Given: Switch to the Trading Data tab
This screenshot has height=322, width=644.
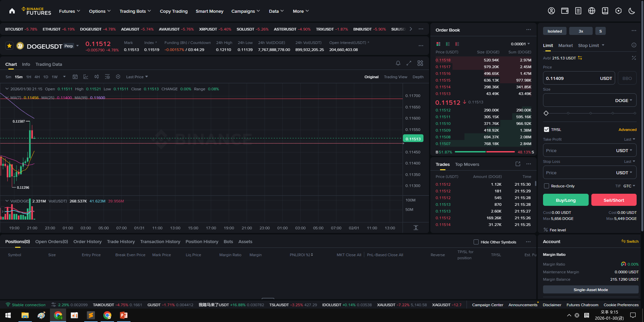Looking at the screenshot, I should (x=49, y=64).
